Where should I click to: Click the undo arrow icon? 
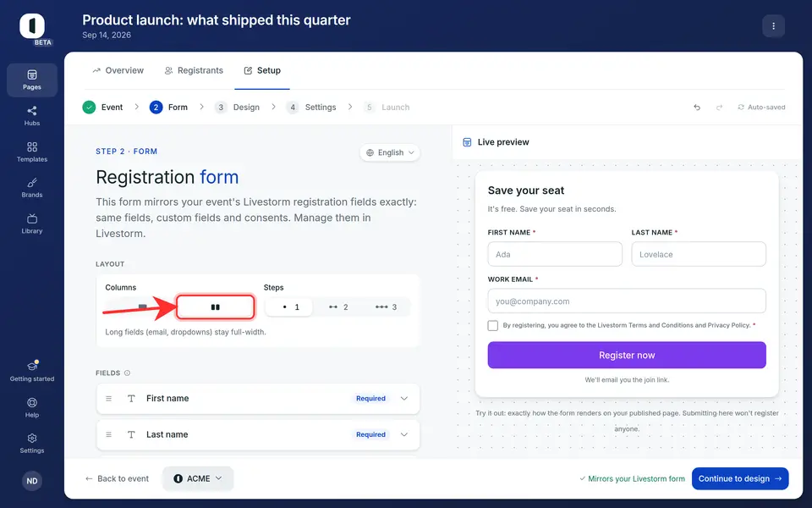[697, 108]
